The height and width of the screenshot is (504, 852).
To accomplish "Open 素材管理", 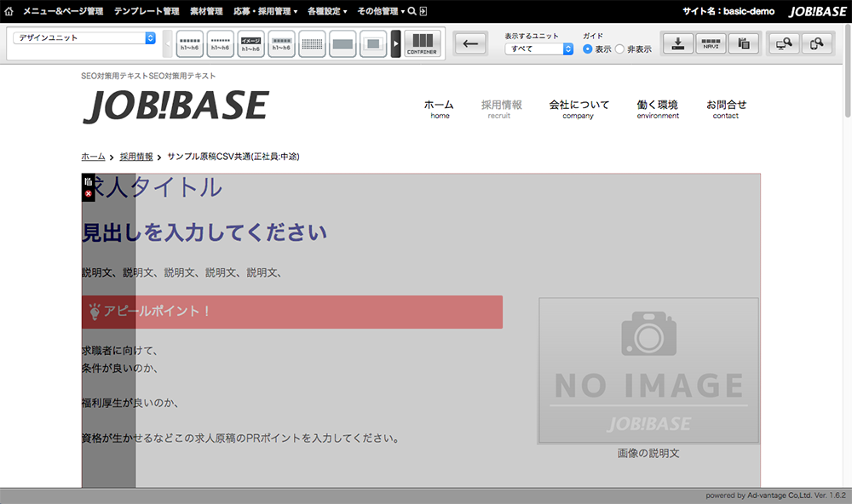I will point(206,11).
